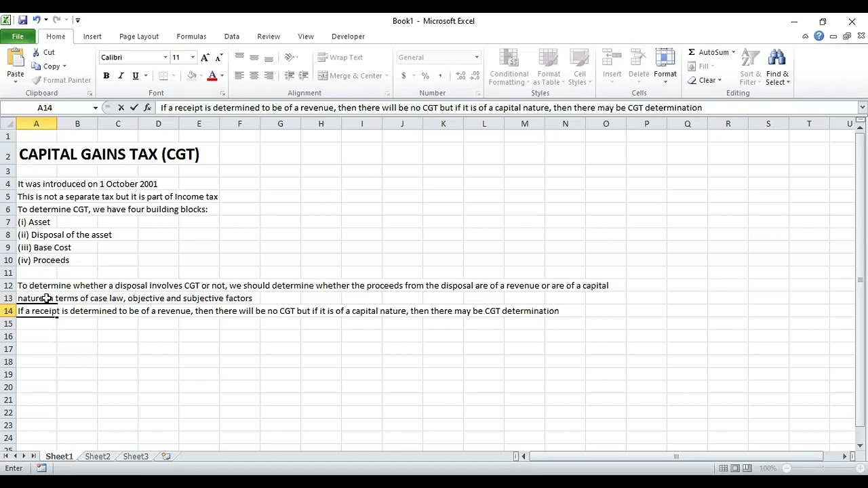
Task: Apply the red font color swatch
Action: point(212,76)
